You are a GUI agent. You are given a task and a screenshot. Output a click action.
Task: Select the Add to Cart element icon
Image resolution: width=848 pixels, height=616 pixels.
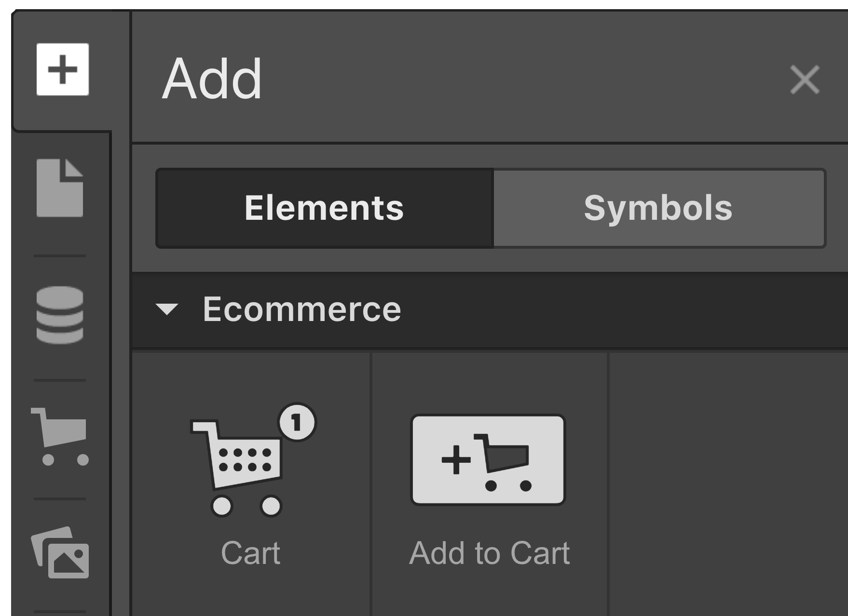[x=488, y=460]
